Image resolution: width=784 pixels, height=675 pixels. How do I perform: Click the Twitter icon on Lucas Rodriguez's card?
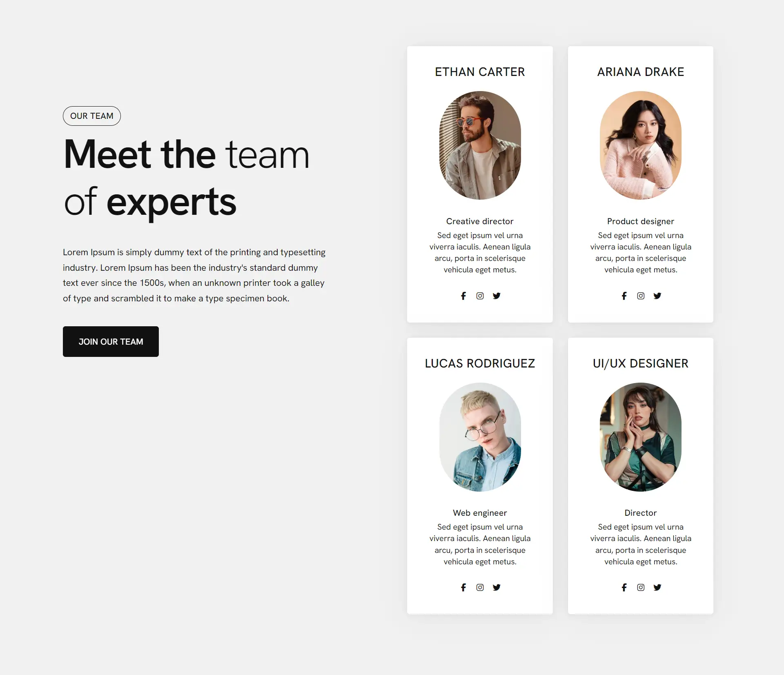(496, 588)
